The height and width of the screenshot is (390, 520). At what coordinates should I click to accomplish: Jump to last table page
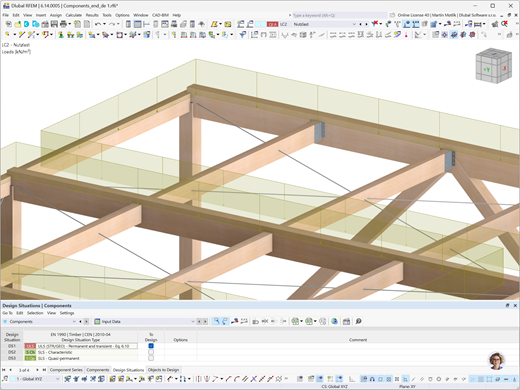click(44, 370)
